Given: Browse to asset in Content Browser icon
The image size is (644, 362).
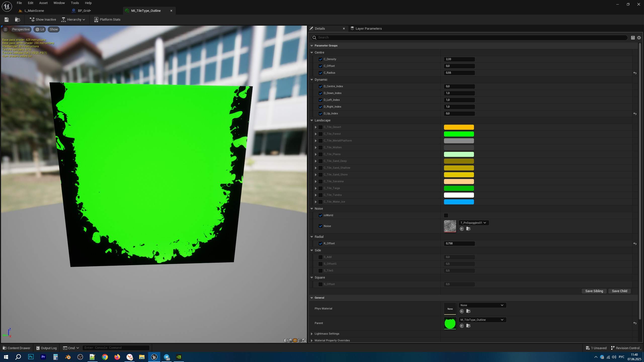Looking at the screenshot, I should (x=17, y=20).
